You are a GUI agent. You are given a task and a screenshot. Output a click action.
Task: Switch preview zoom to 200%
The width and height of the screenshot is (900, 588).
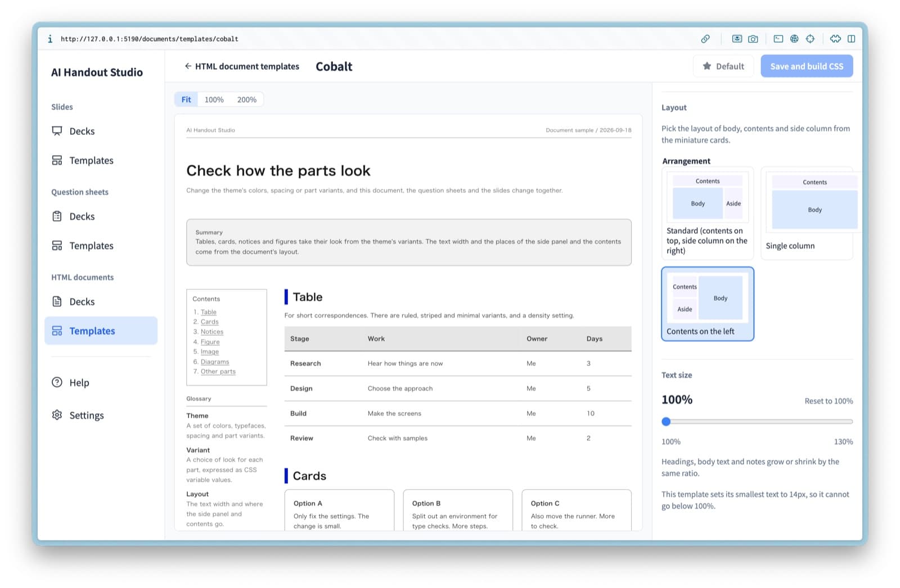coord(247,99)
